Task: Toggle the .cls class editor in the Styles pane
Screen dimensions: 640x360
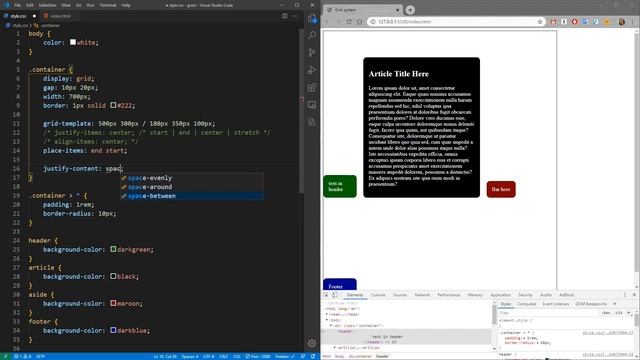Action: [x=618, y=313]
